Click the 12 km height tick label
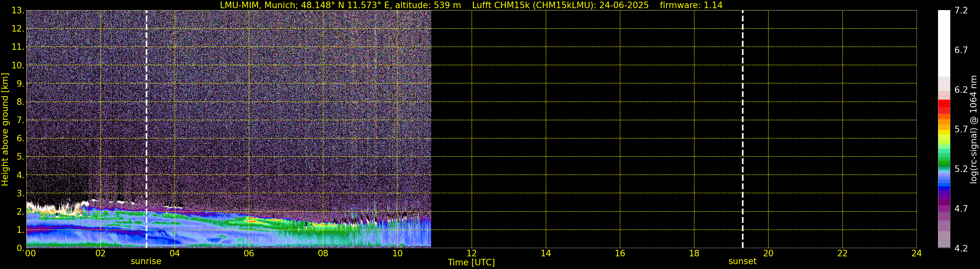This screenshot has width=980, height=269. coord(18,29)
